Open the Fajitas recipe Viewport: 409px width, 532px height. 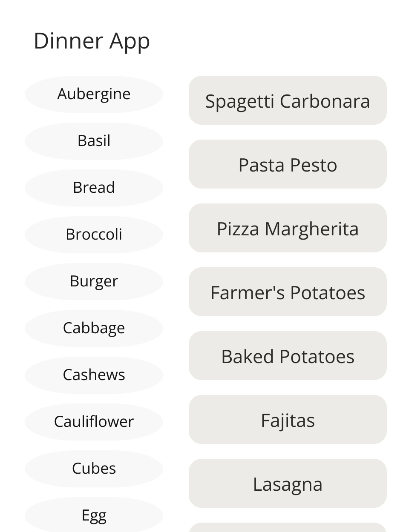point(288,420)
